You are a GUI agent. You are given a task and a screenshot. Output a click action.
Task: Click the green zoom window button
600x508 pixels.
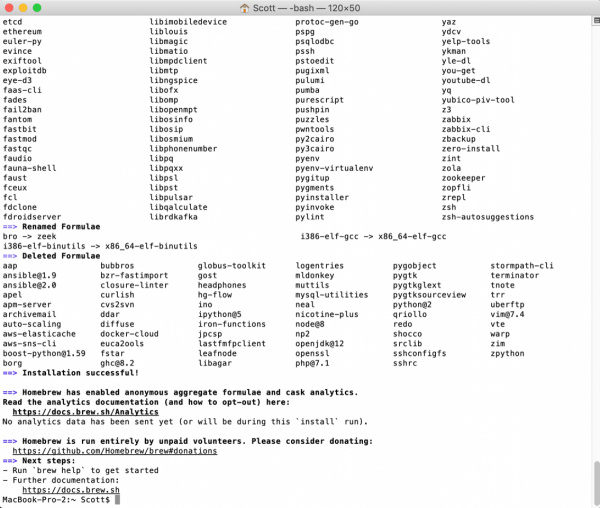(x=37, y=8)
